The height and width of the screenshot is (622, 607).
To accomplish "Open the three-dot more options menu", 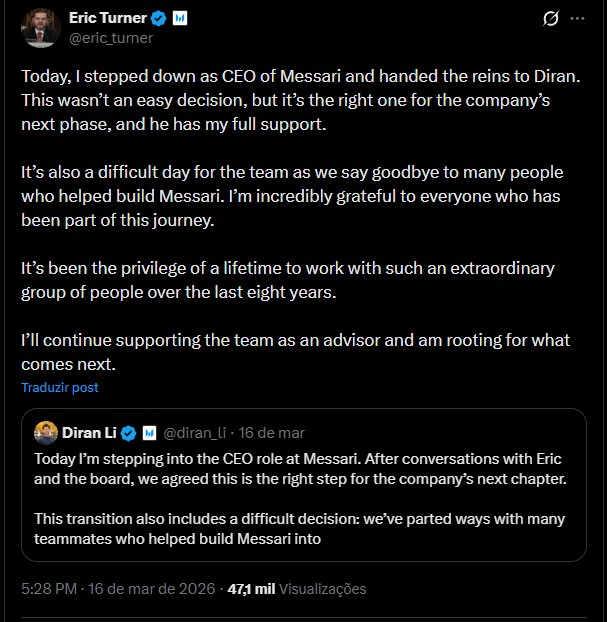I will (578, 19).
